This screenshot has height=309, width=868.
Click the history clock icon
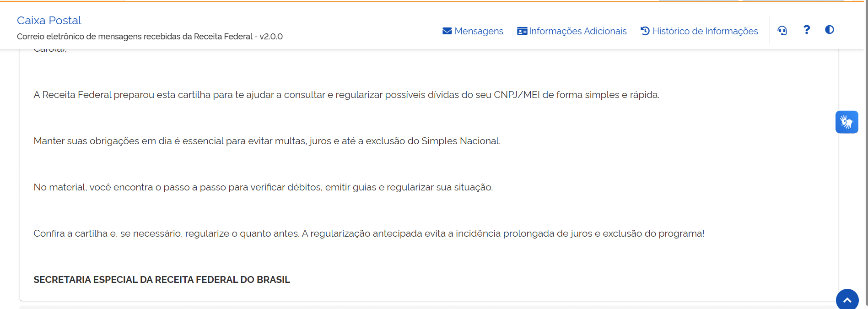(645, 31)
